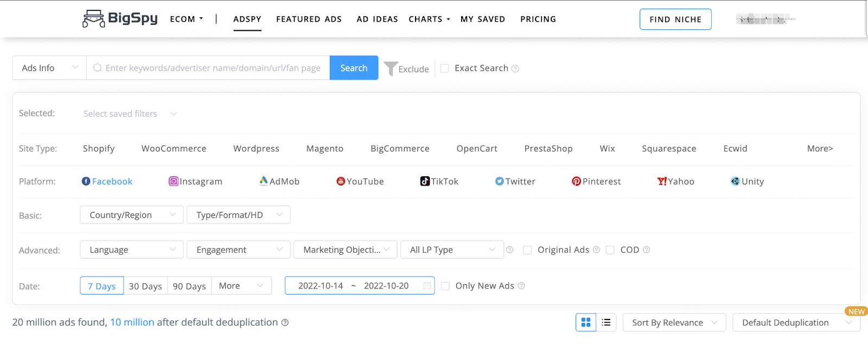Open the Ads Info dropdown
The height and width of the screenshot is (346, 868).
point(49,68)
